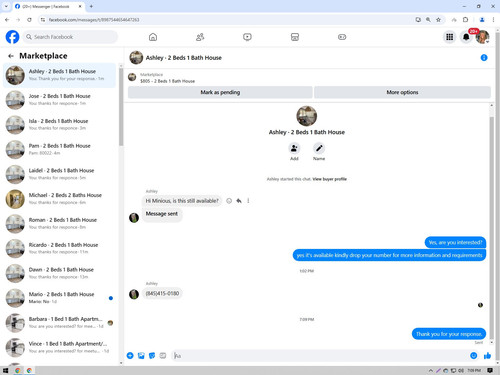Open the Gaming icon in top navigation

(342, 37)
